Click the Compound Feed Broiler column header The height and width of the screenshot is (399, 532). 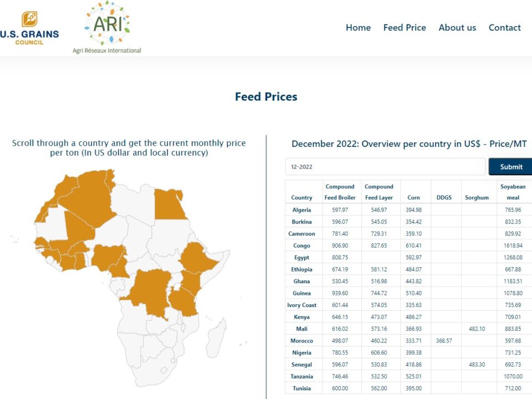(x=340, y=192)
